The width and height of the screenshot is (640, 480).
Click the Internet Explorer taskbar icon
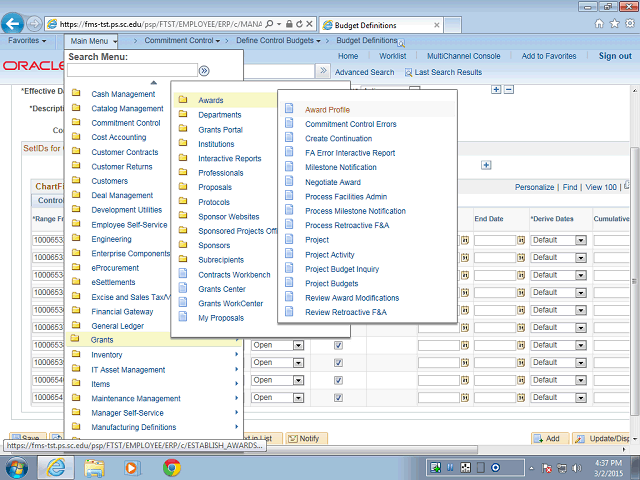click(55, 467)
